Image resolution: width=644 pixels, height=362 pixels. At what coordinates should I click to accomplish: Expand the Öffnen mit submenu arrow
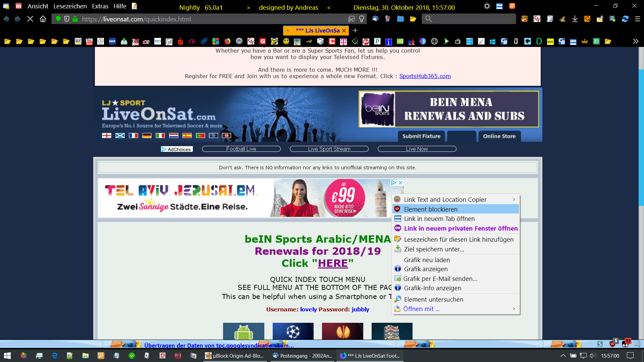click(x=514, y=309)
